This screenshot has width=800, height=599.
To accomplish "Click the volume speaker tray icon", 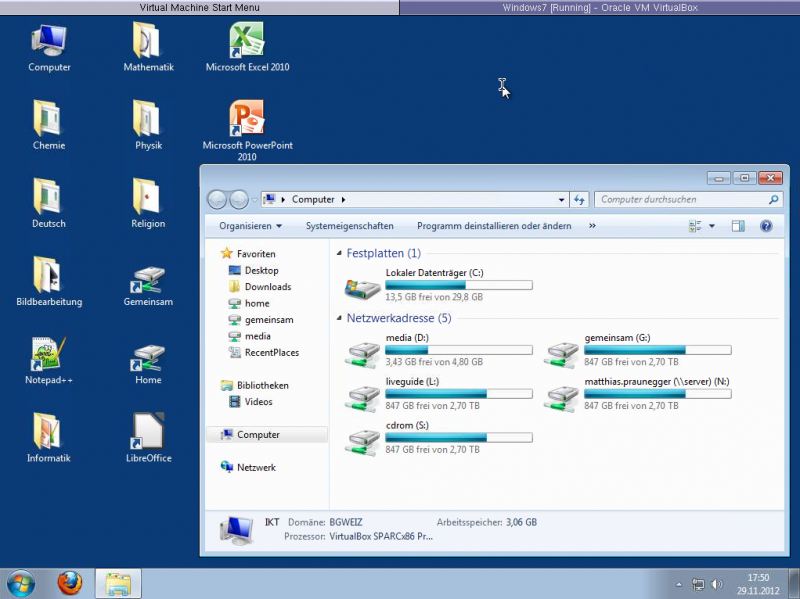I will tap(717, 584).
